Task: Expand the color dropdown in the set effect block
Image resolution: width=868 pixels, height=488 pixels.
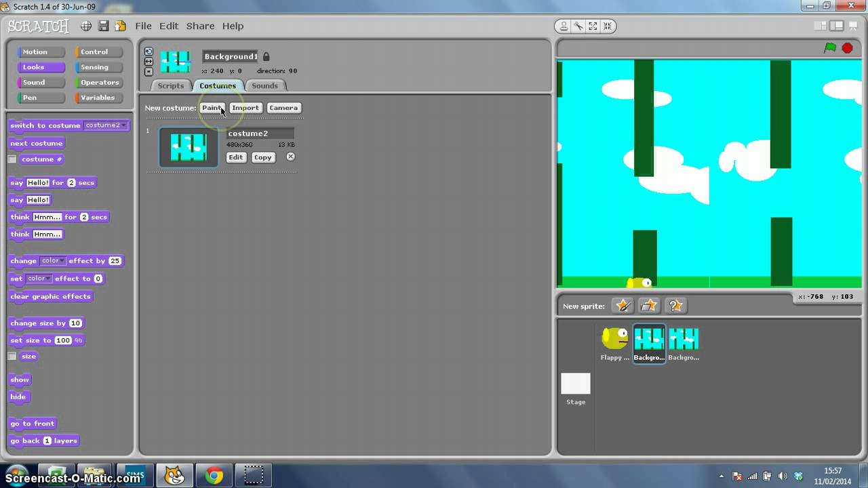Action: [39, 279]
